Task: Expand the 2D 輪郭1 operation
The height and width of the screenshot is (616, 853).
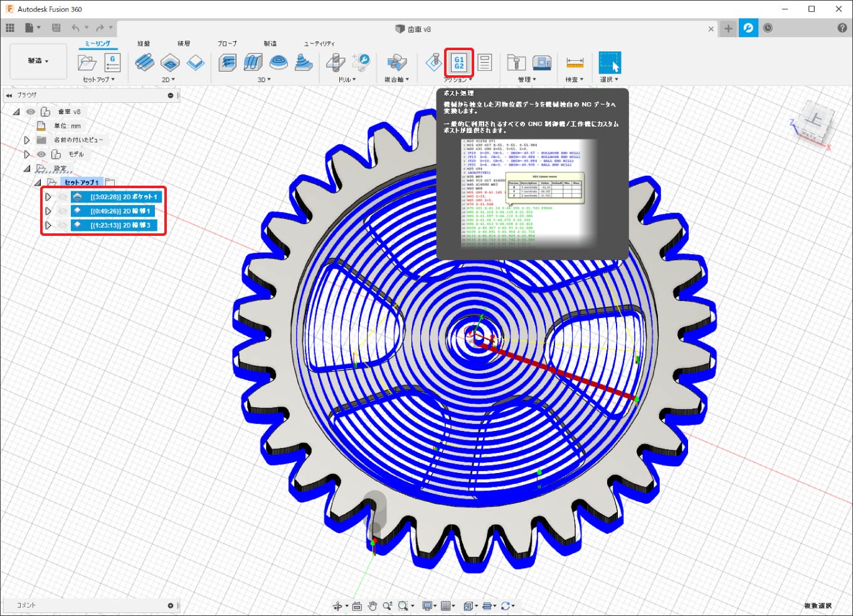Action: 48,211
